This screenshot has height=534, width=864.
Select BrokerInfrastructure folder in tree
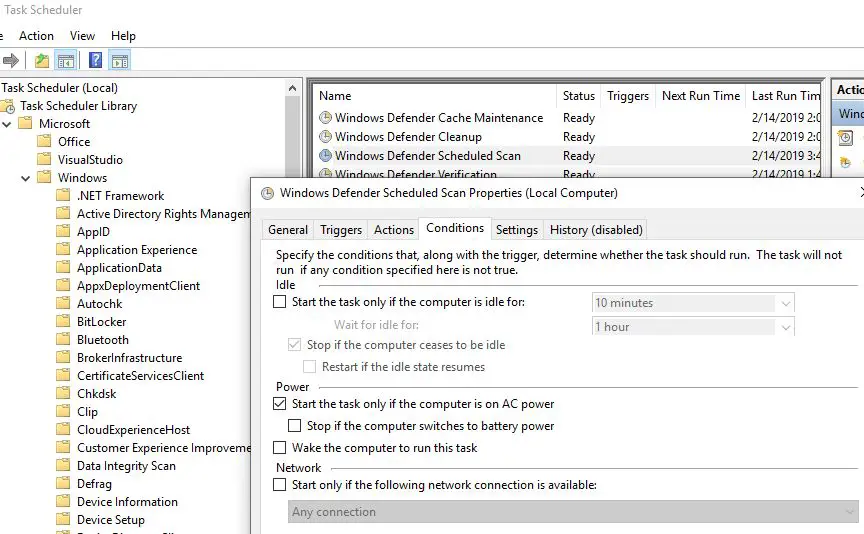coord(129,358)
